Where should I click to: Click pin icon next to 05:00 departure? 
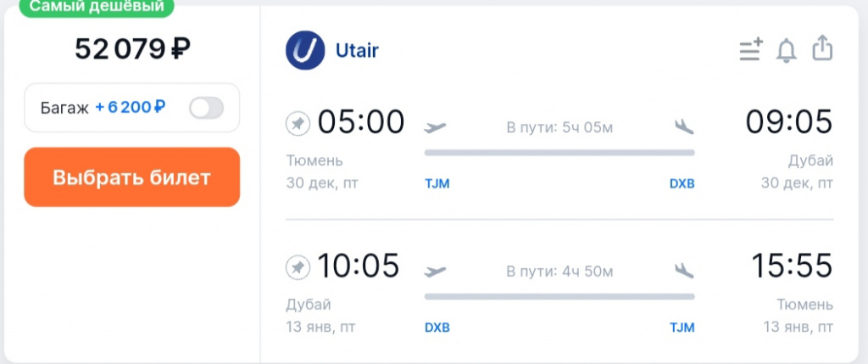[x=298, y=124]
